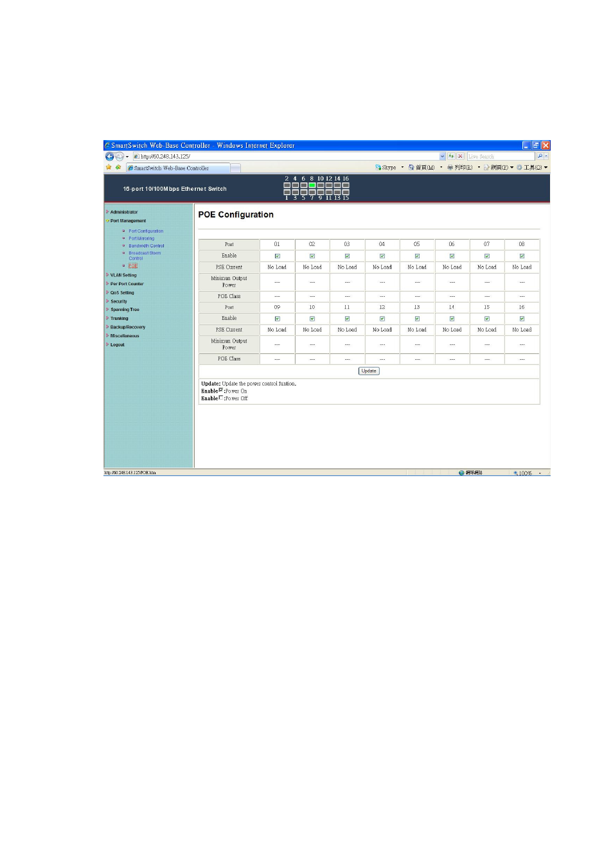The height and width of the screenshot is (868, 613).
Task: Toggle Enable checkbox for port 11
Action: pyautogui.click(x=348, y=319)
